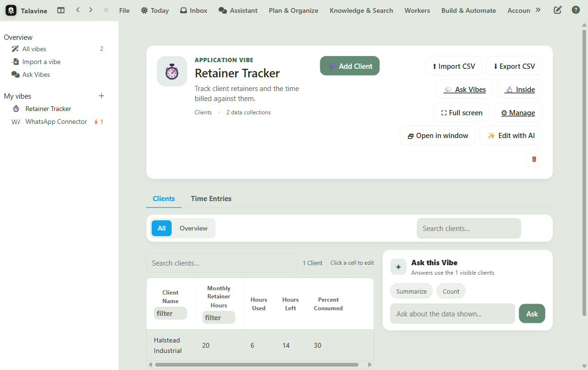Focus the upper Search clients field
Screen dimensions: 588x370
click(469, 228)
